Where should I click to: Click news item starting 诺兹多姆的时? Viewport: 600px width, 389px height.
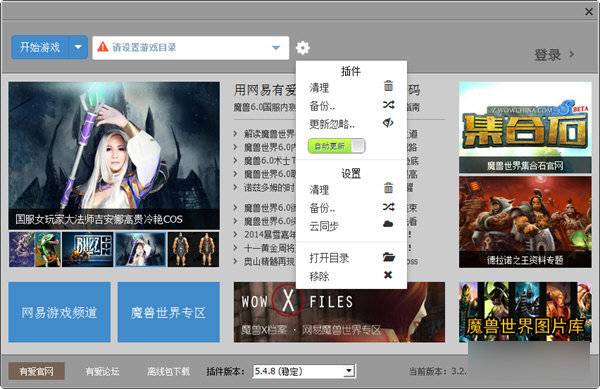[270, 187]
